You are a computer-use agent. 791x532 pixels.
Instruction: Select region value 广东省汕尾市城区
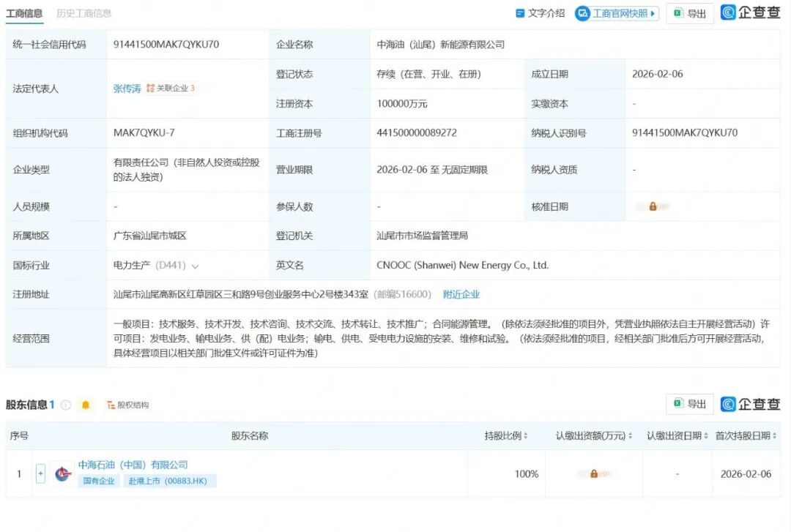pyautogui.click(x=150, y=236)
